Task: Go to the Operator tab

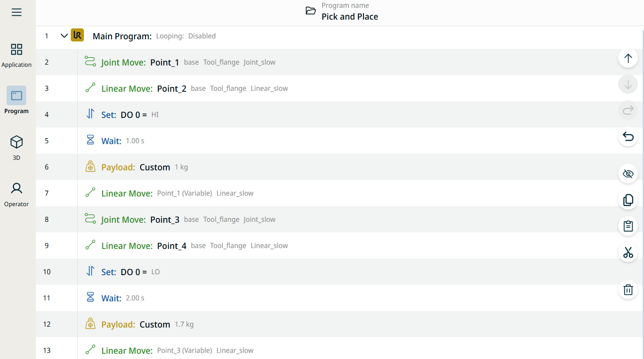Action: (x=17, y=194)
